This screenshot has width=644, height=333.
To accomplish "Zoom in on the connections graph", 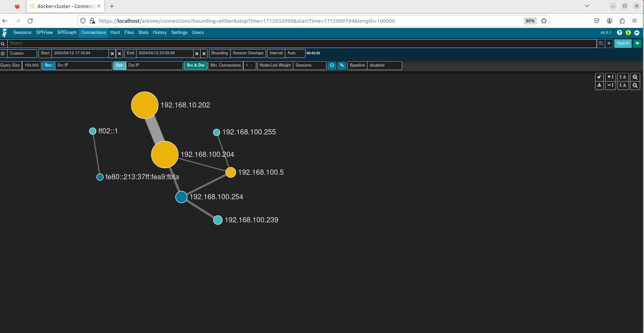I will coord(635,77).
